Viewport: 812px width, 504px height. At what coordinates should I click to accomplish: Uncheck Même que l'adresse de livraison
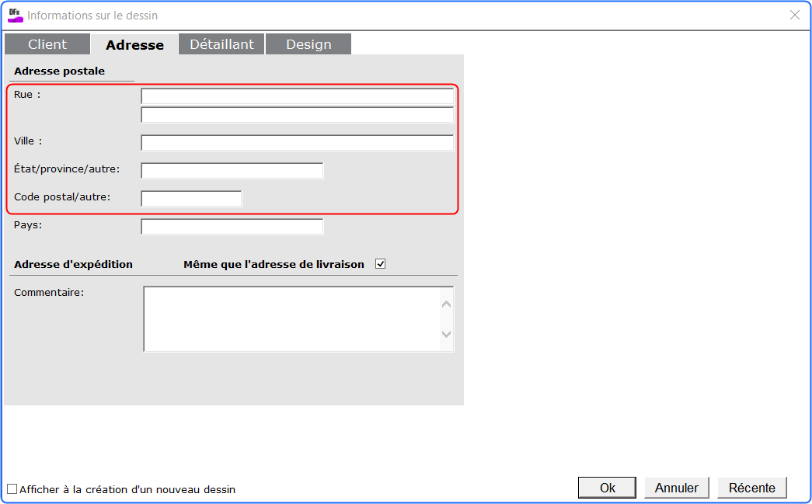(381, 264)
